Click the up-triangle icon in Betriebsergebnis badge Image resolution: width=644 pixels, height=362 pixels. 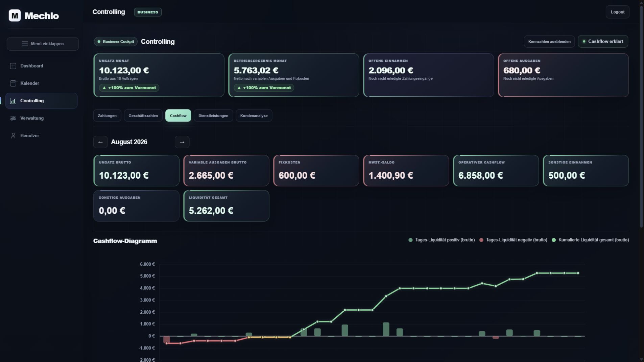239,88
